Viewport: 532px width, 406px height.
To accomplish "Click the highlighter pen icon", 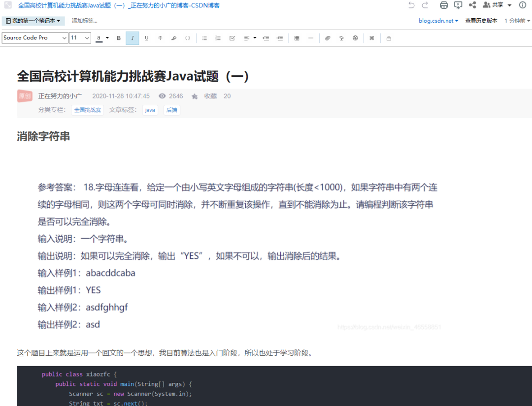I will [x=174, y=38].
